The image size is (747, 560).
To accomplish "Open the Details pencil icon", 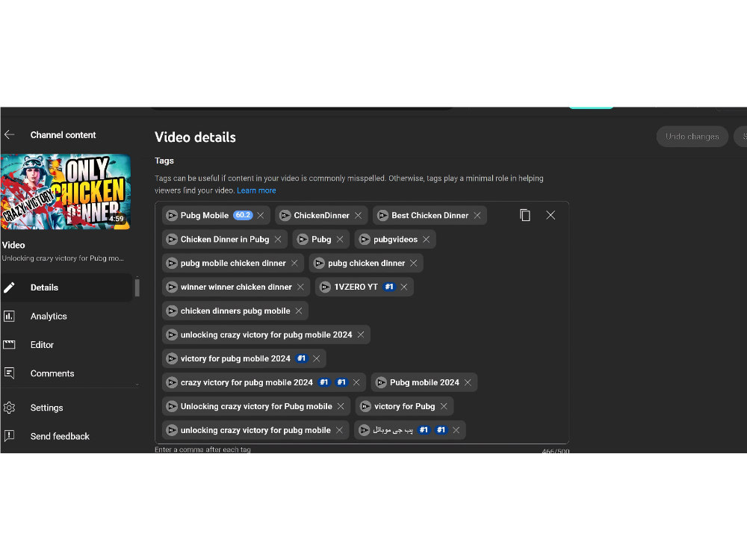I will (x=9, y=287).
